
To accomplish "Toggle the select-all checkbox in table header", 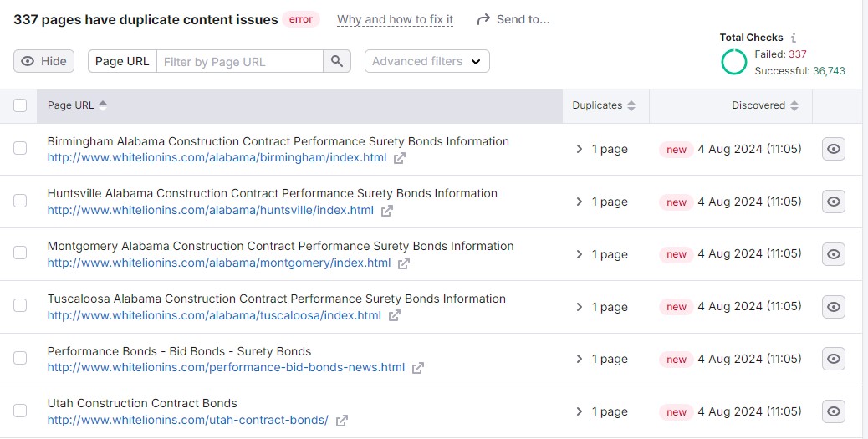I will tap(20, 105).
